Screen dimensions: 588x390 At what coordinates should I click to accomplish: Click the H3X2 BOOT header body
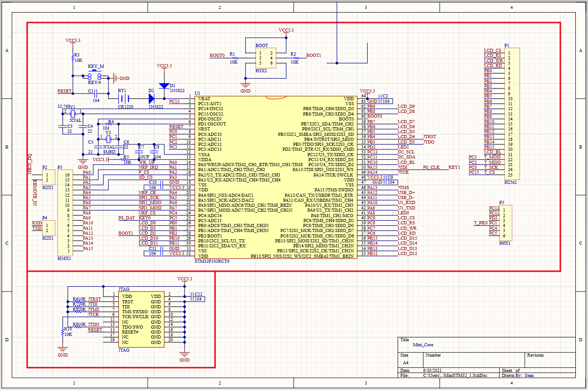(266, 58)
